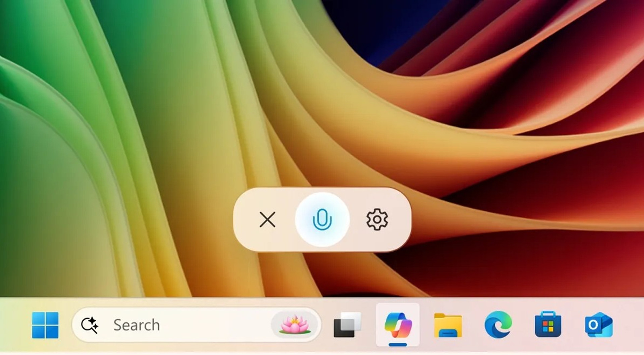Open the Windows Start menu
Viewport: 644px width, 355px height.
(45, 325)
